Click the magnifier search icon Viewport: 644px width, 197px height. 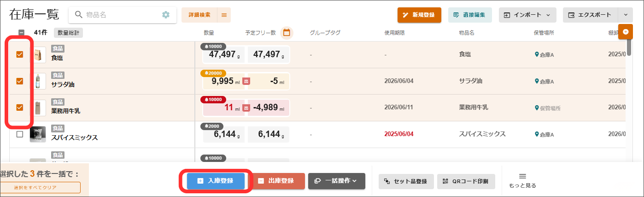[78, 15]
